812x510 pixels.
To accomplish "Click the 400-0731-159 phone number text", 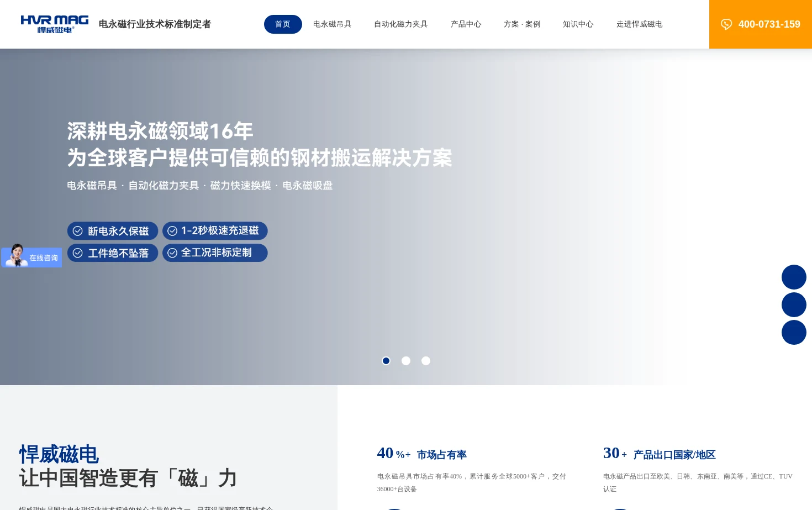I will [x=769, y=24].
